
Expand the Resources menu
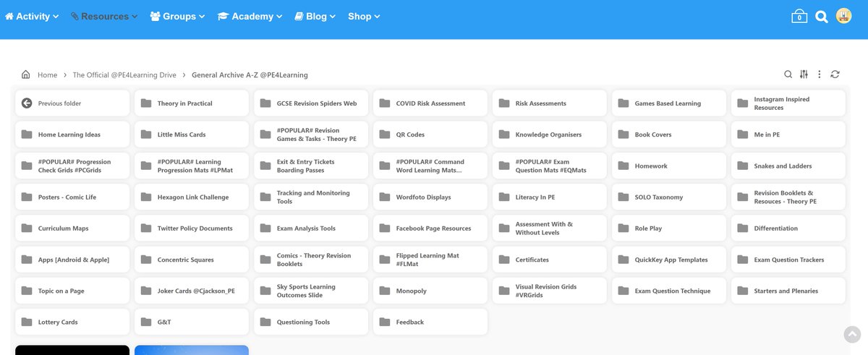tap(104, 16)
